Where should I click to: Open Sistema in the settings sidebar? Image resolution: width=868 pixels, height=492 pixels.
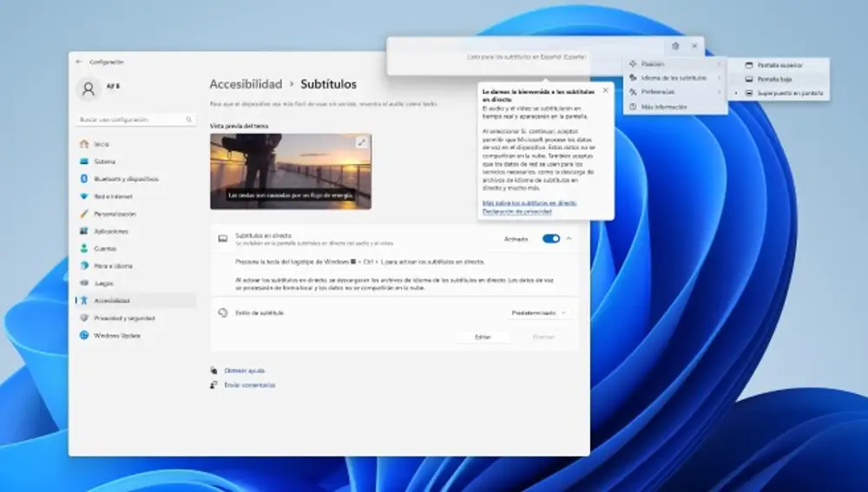coord(136,161)
